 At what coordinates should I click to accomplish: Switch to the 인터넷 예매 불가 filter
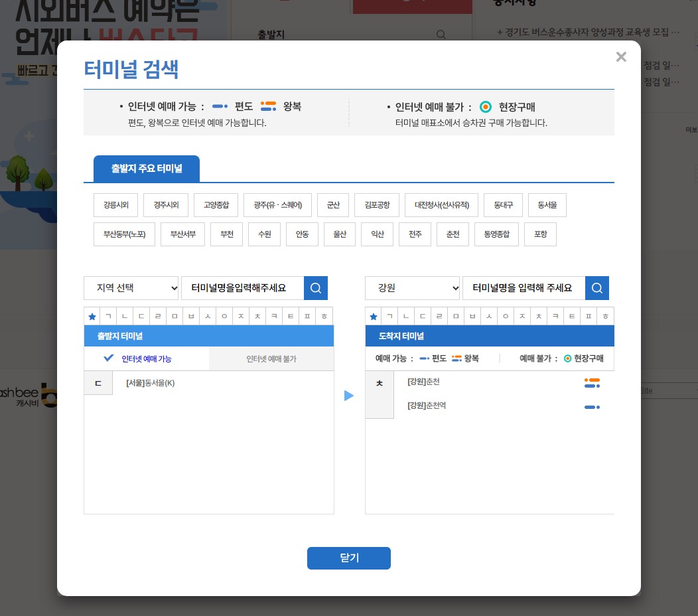271,358
